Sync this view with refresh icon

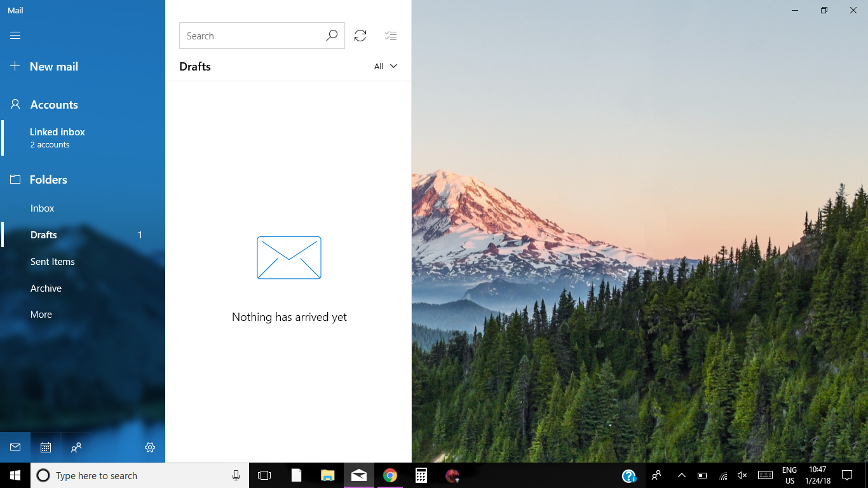[x=360, y=36]
